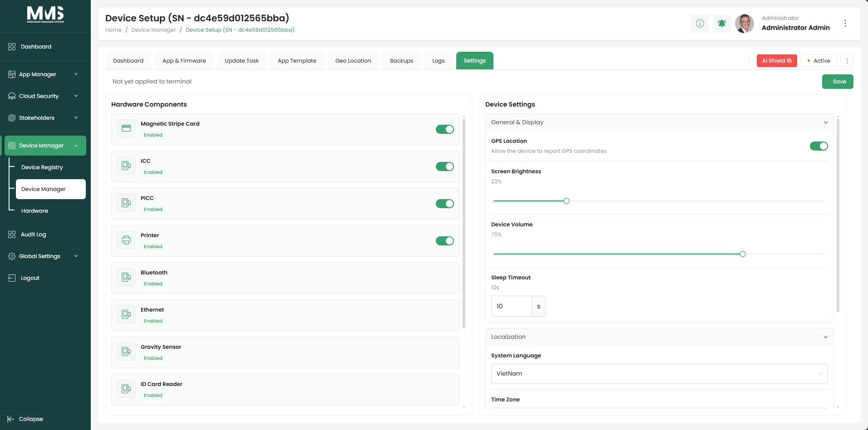Expand the Cloud Security menu chevron
868x430 pixels.
point(76,96)
